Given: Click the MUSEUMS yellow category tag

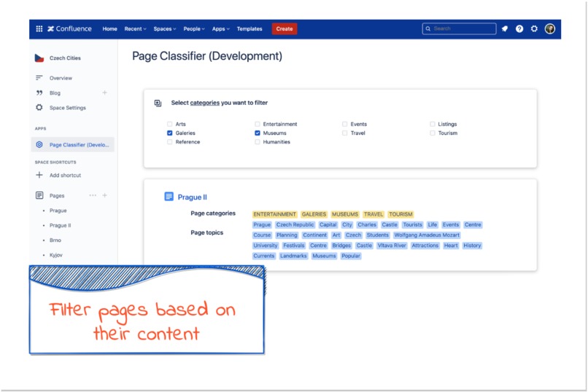Looking at the screenshot, I should pos(345,214).
